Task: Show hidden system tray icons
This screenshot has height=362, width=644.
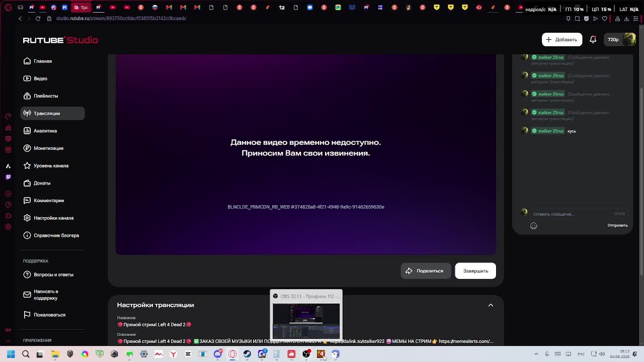Action: pyautogui.click(x=536, y=354)
